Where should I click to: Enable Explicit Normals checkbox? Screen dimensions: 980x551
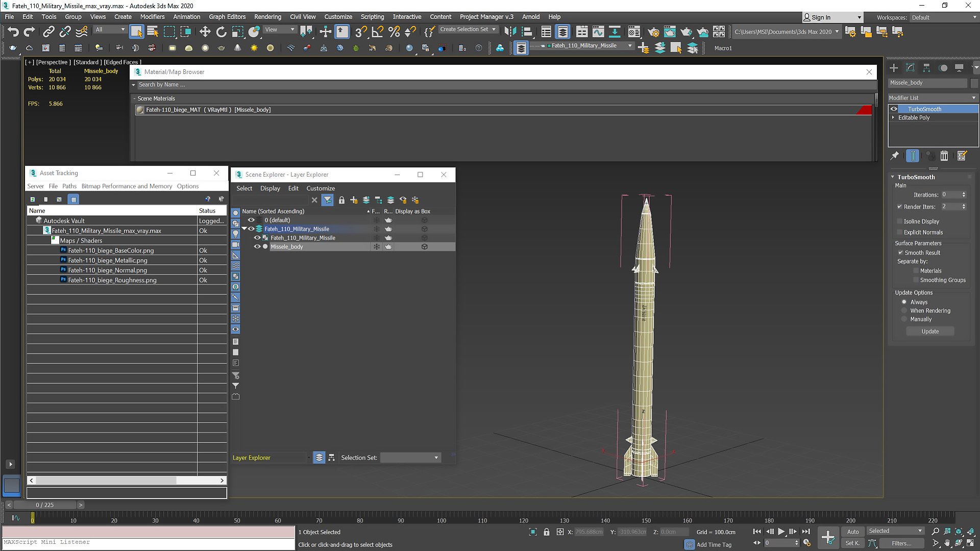pos(899,232)
